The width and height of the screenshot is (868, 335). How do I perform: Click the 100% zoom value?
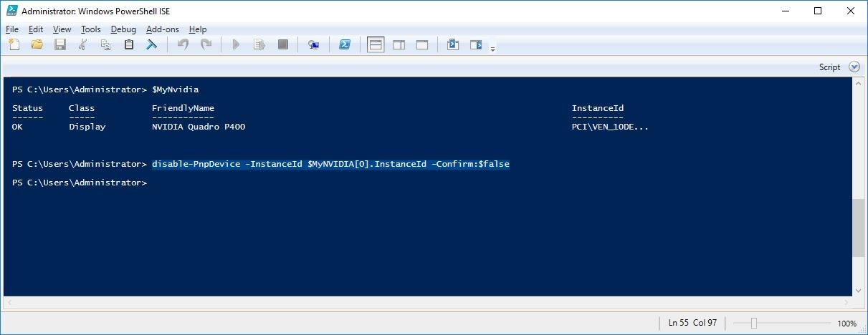(x=847, y=323)
